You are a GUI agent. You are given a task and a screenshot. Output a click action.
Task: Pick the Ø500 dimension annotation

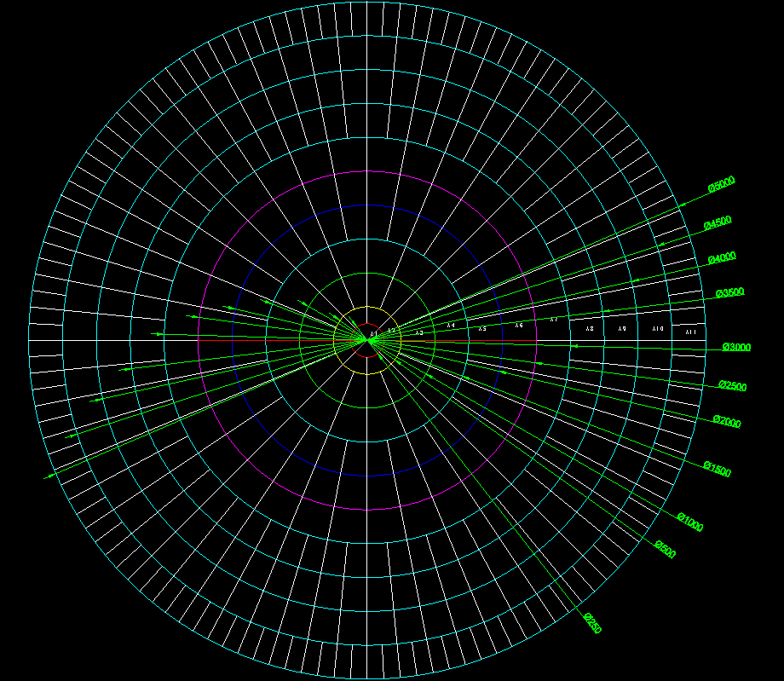[665, 550]
